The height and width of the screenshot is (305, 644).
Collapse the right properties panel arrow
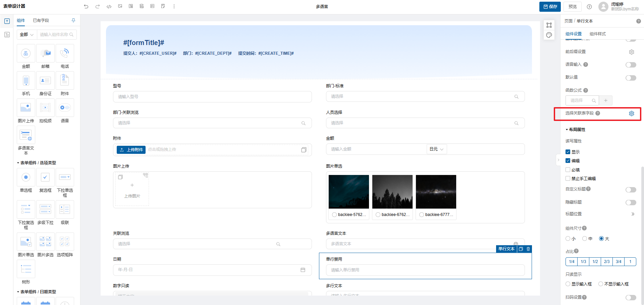pyautogui.click(x=558, y=160)
